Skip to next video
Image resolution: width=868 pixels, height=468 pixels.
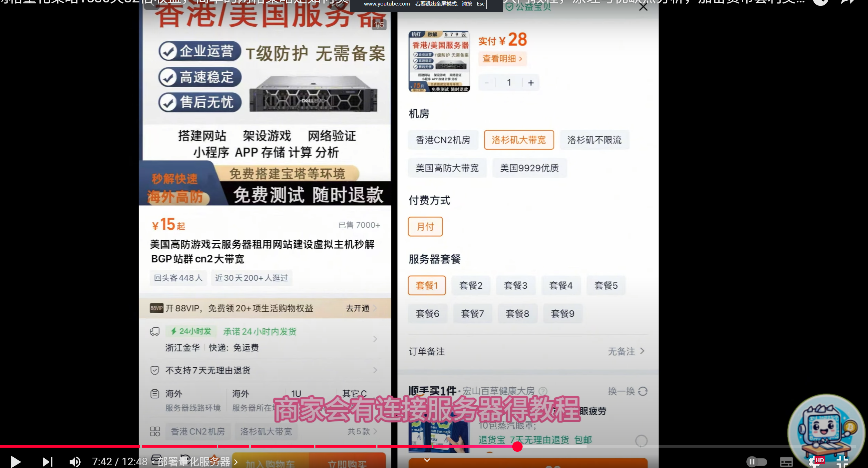[x=48, y=461]
